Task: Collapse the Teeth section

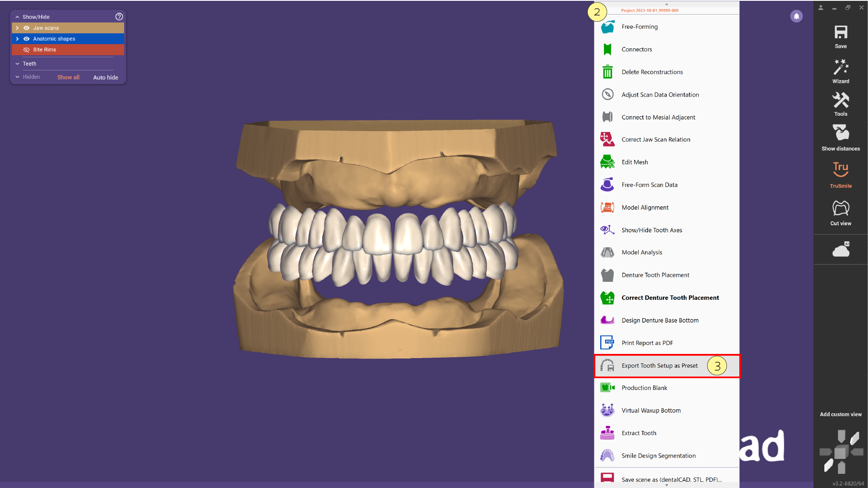Action: point(17,64)
